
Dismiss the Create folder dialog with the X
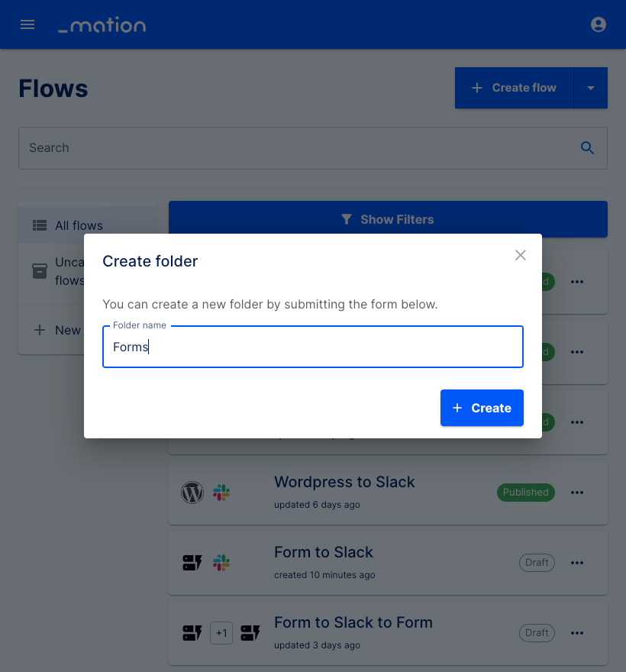point(521,255)
